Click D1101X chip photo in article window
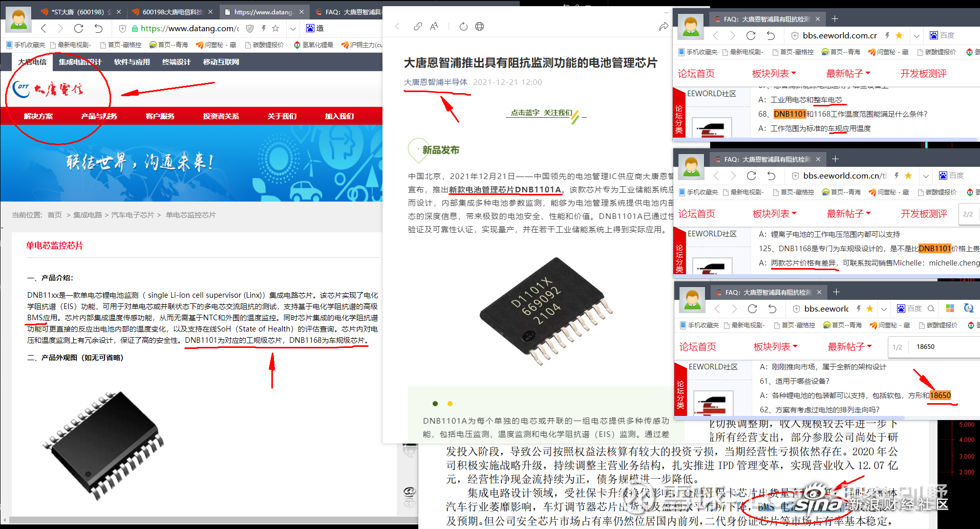Viewport: 980px width, 529px height. click(545, 311)
